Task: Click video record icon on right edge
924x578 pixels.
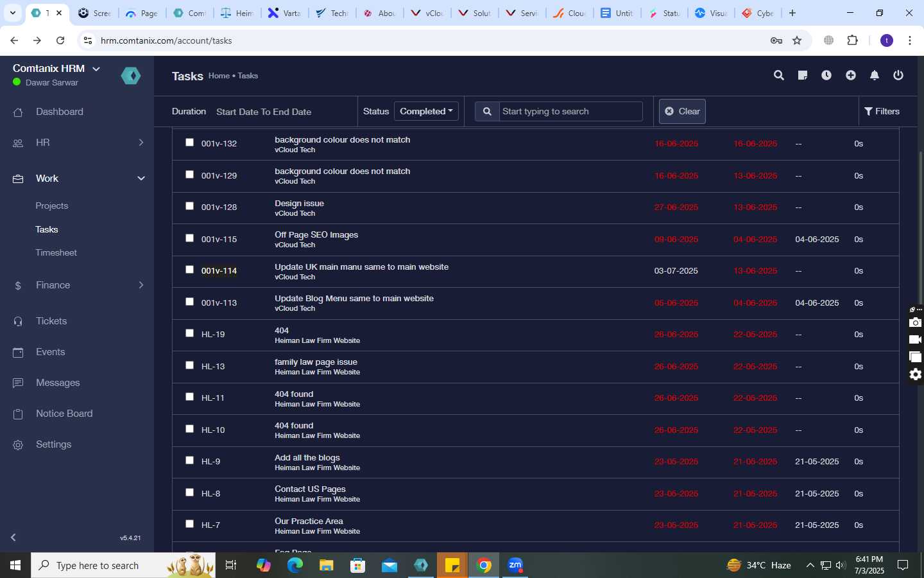Action: 916,340
